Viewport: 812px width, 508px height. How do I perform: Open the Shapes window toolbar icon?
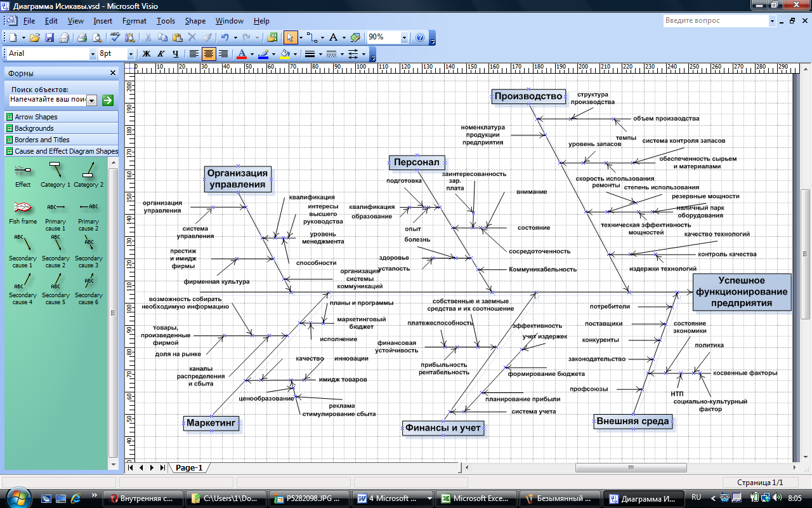273,37
